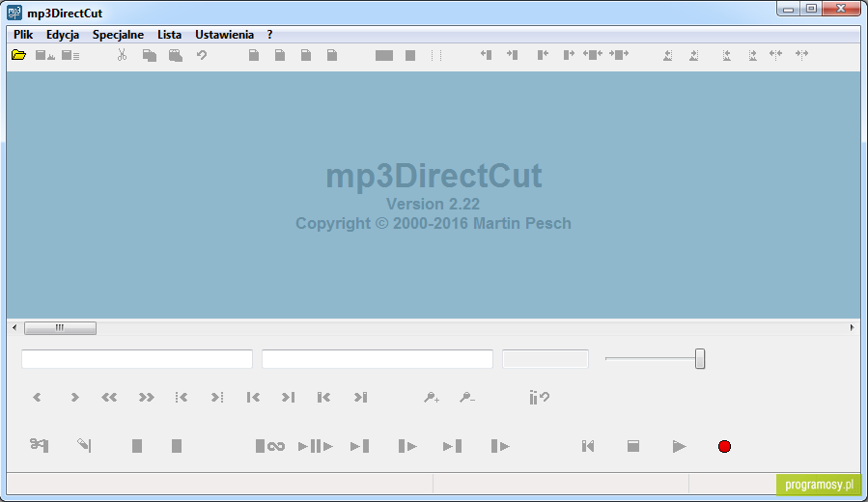
Task: Click the first wide white text field
Action: 137,359
